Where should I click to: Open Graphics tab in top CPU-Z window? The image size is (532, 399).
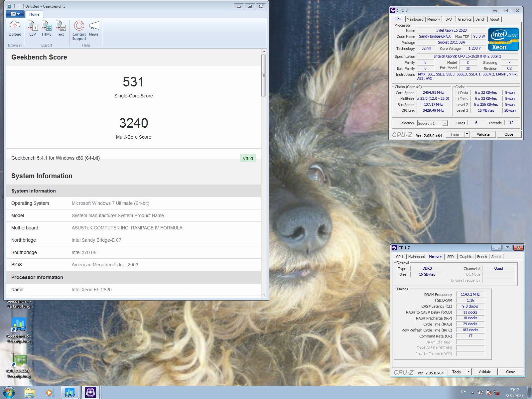(x=465, y=19)
